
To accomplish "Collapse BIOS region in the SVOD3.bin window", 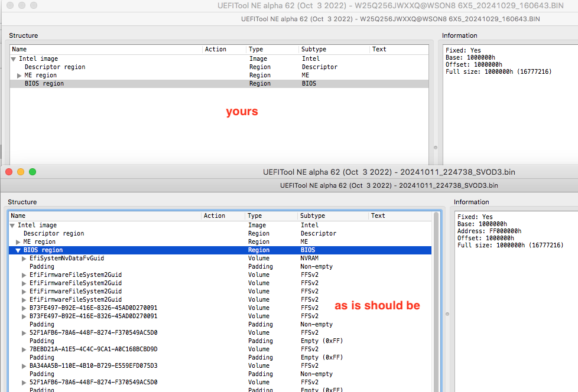I will [18, 250].
